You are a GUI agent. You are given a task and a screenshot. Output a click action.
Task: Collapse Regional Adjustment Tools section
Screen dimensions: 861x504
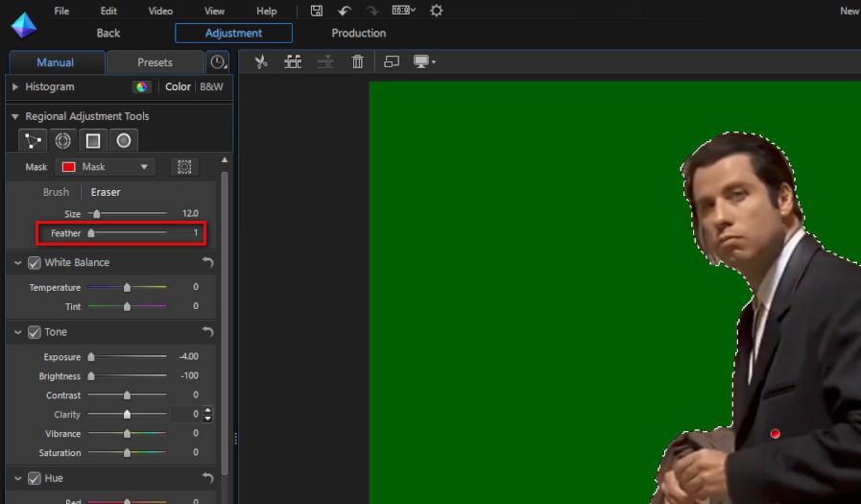[x=14, y=116]
